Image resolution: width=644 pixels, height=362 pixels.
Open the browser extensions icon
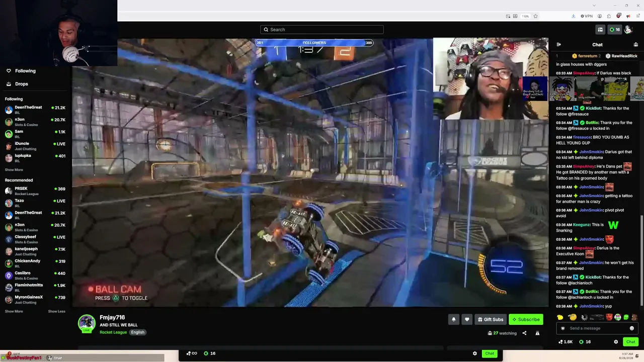[609, 16]
